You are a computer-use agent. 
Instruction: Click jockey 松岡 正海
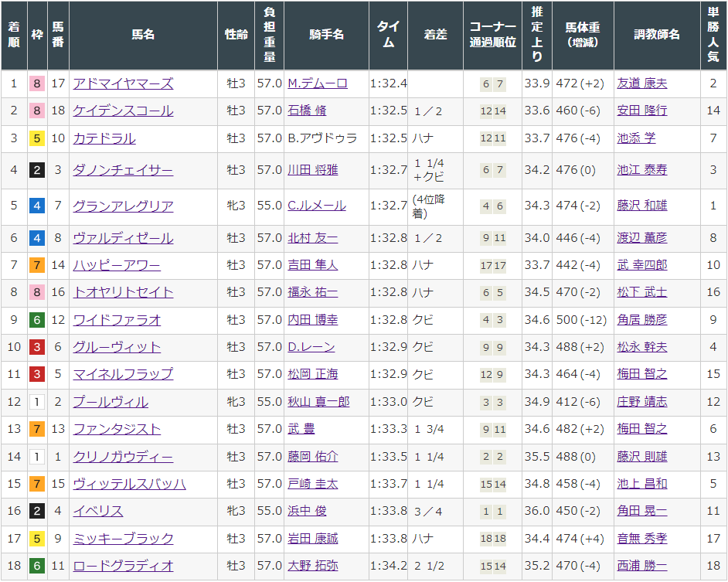coord(313,374)
